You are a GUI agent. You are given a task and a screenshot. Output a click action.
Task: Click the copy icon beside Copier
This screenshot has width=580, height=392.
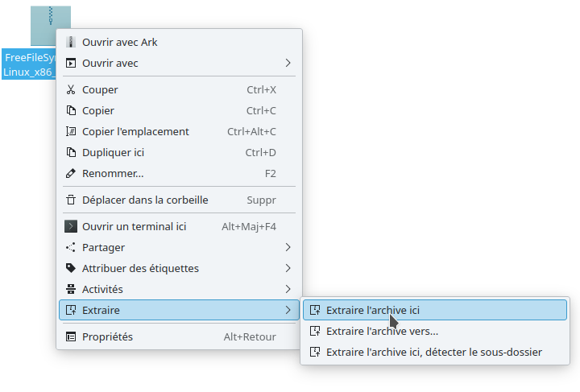pyautogui.click(x=71, y=111)
